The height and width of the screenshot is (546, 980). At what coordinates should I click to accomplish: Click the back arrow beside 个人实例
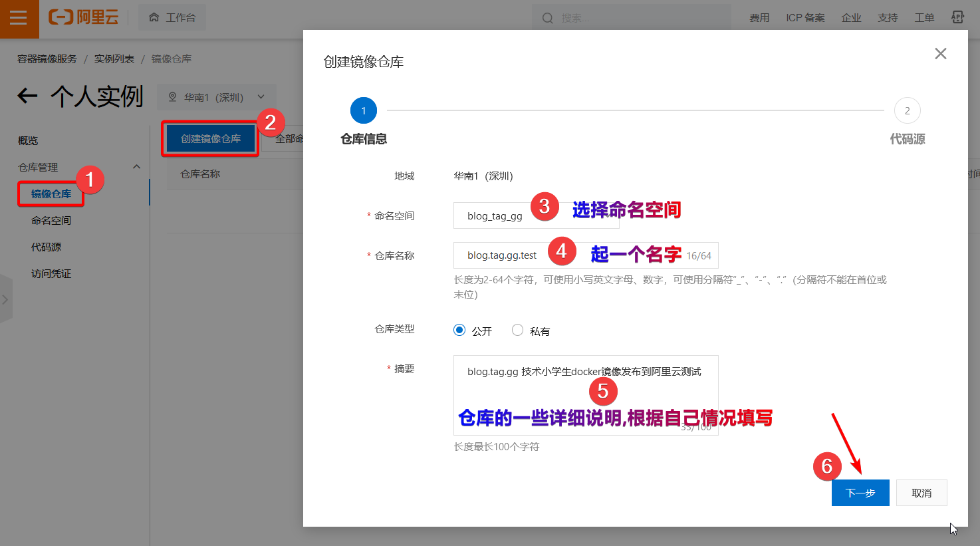(x=27, y=96)
